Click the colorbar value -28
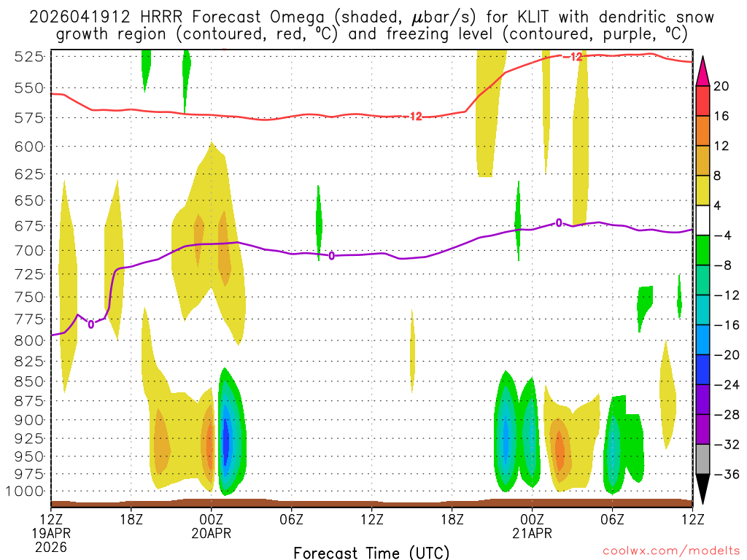The height and width of the screenshot is (560, 747). tap(727, 415)
